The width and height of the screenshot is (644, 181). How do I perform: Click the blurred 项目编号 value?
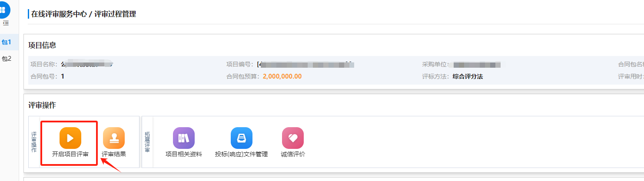pyautogui.click(x=305, y=64)
